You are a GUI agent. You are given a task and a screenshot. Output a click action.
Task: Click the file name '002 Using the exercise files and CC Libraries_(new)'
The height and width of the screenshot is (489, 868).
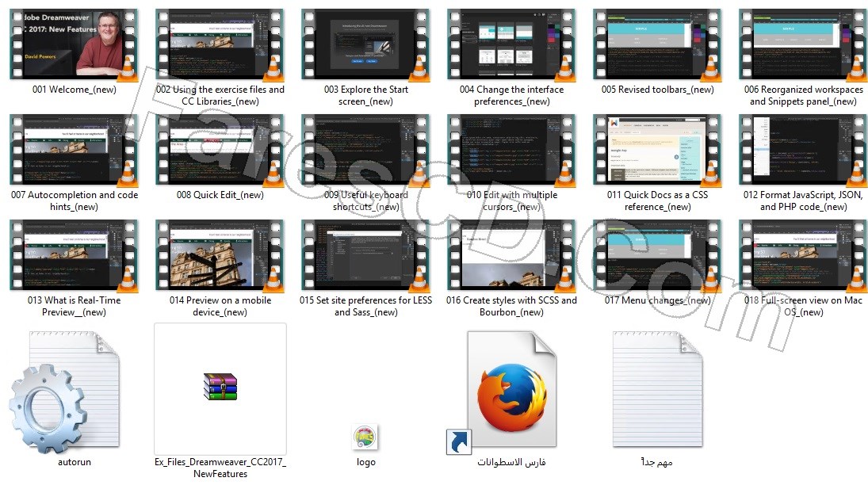point(220,95)
